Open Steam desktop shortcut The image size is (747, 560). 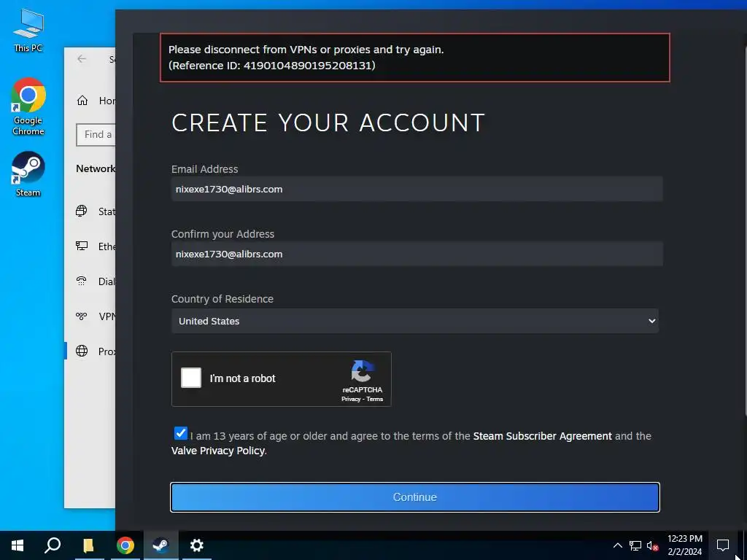tap(28, 174)
